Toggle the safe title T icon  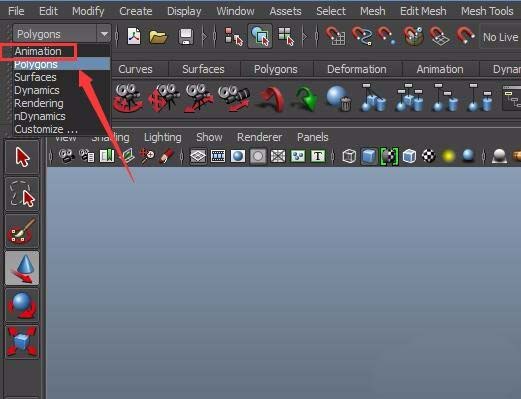[318, 156]
